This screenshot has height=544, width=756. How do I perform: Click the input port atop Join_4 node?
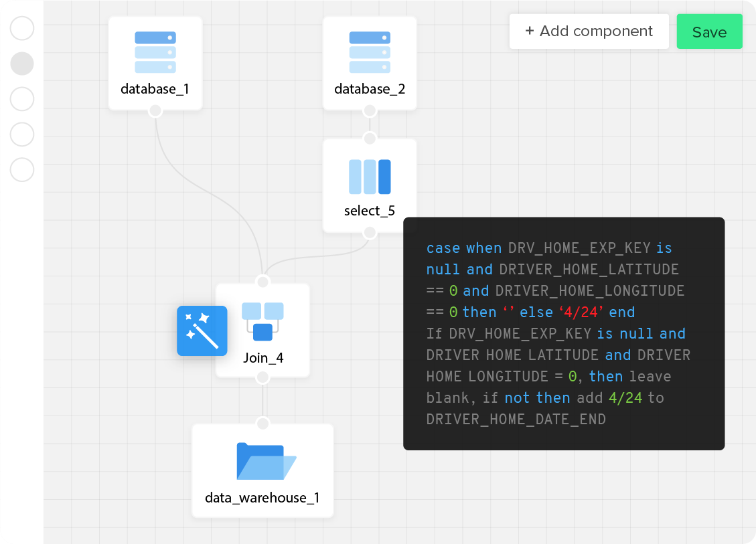(262, 282)
